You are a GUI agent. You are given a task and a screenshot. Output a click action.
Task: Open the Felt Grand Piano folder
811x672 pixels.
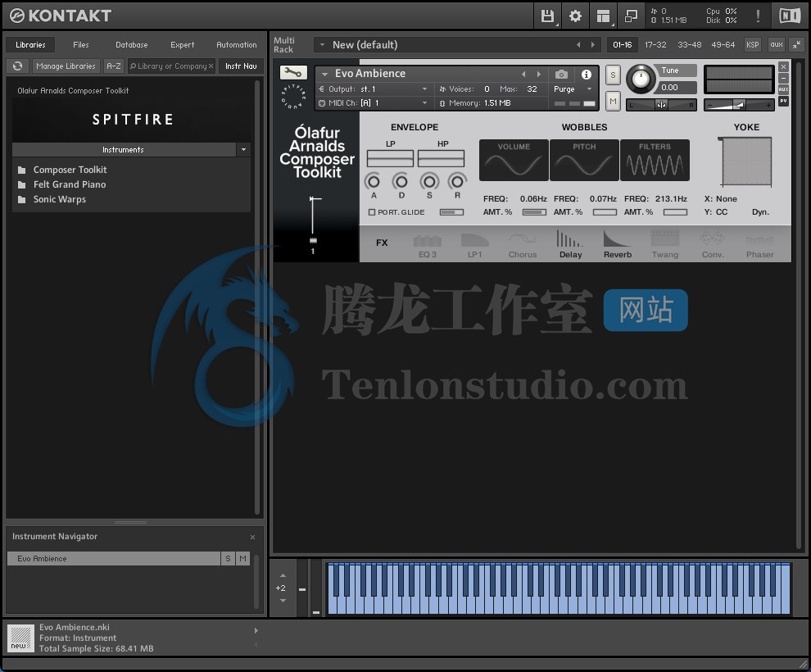70,184
